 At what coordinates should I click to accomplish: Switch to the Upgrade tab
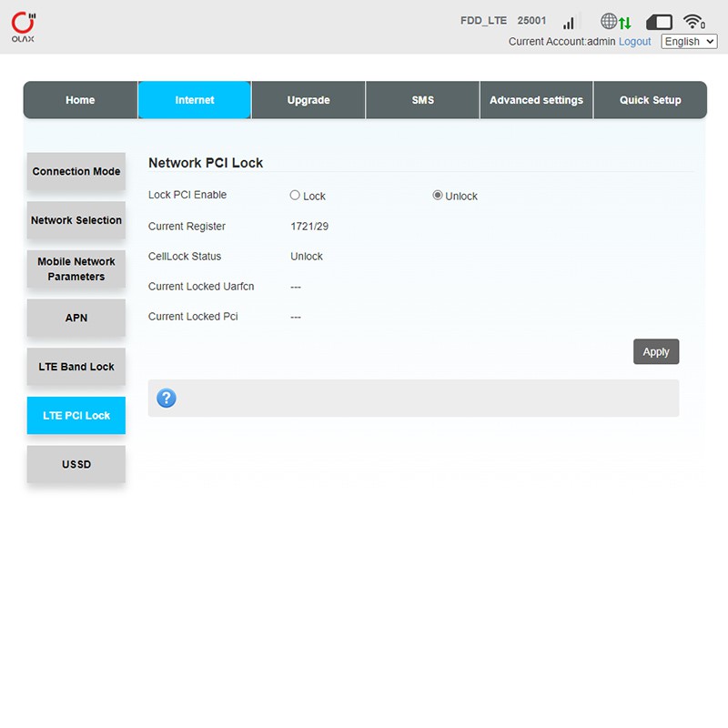point(308,100)
